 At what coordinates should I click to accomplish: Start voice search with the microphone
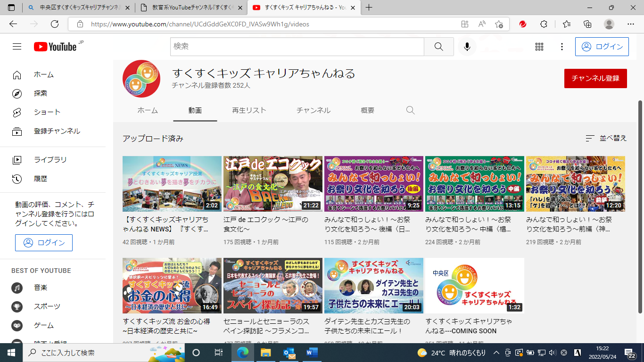467,47
